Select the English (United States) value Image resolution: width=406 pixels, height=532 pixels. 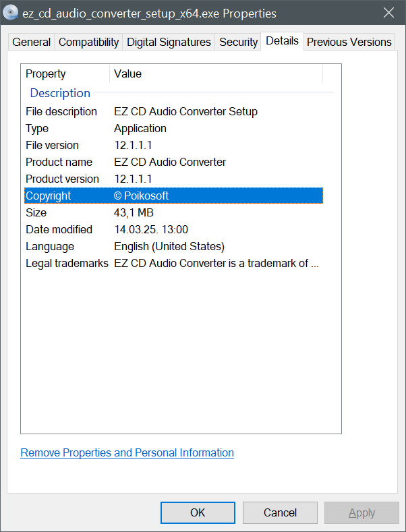tap(169, 246)
